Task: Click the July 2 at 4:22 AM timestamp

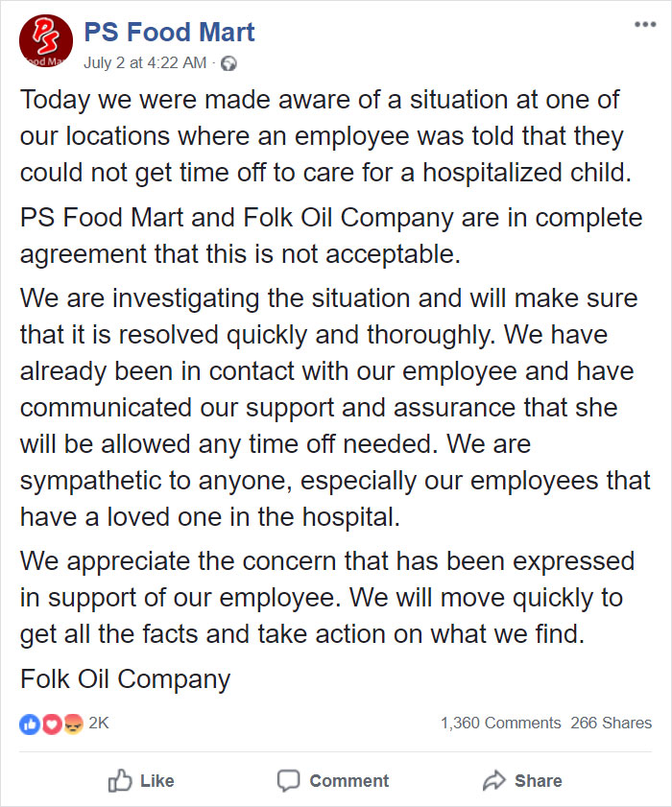Action: [x=145, y=62]
